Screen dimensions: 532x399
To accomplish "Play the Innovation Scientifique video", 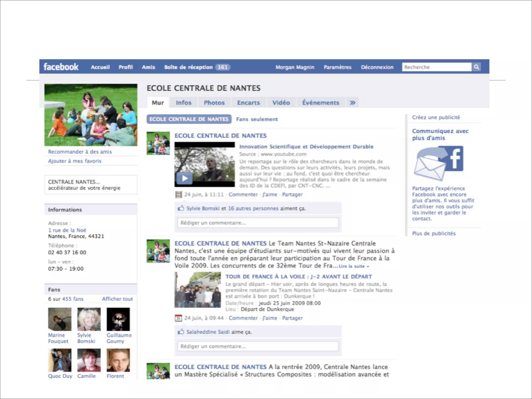I will pos(184,178).
